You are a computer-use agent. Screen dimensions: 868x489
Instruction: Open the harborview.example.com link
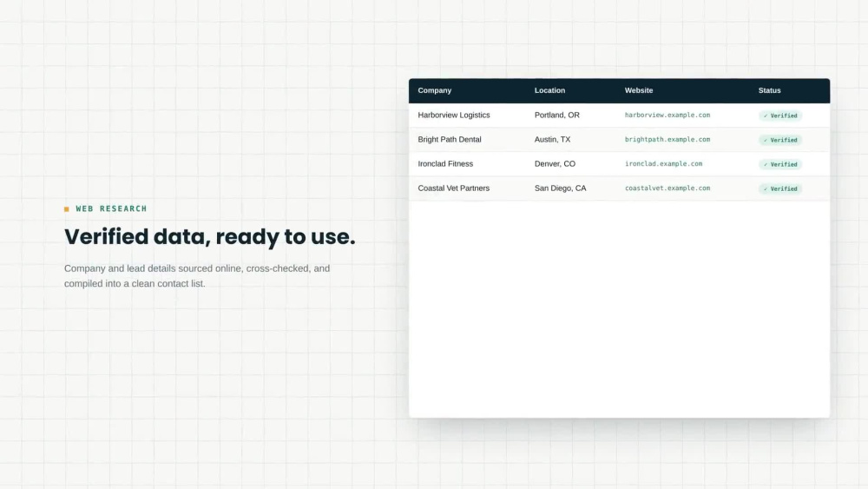[x=667, y=116]
